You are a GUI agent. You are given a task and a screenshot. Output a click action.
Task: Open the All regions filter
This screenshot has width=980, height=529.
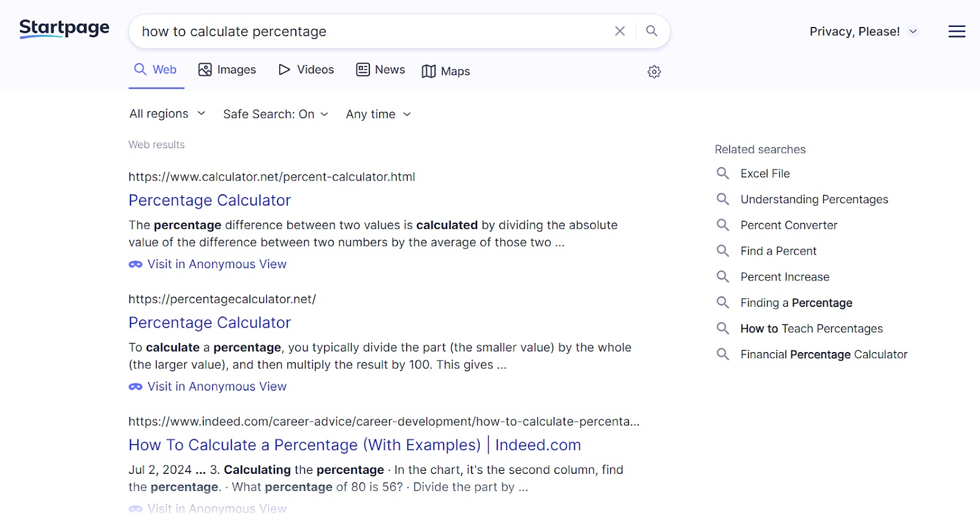click(x=167, y=114)
